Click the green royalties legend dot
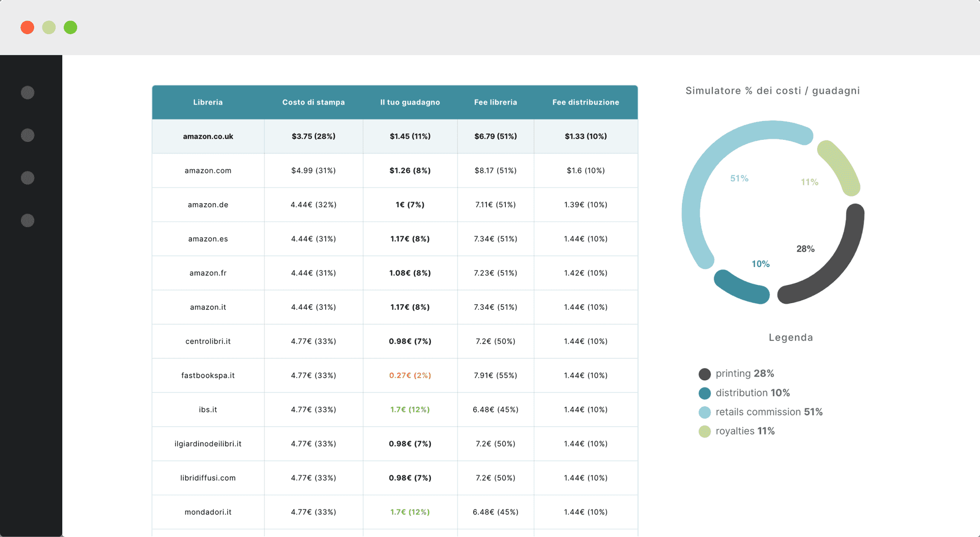Viewport: 980px width, 537px height. (x=704, y=431)
